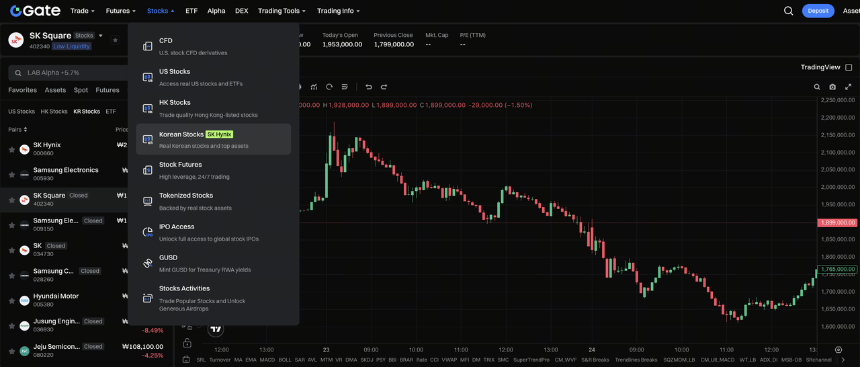Click IPO Access menu item

213,232
